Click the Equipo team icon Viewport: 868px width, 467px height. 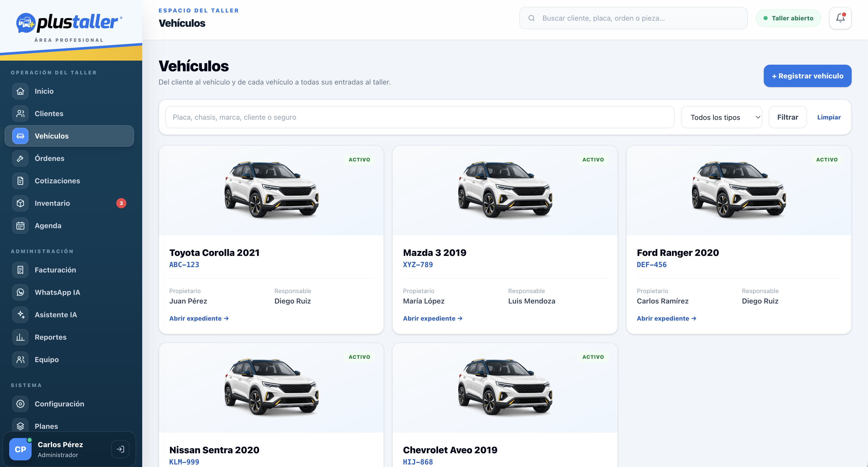tap(20, 360)
